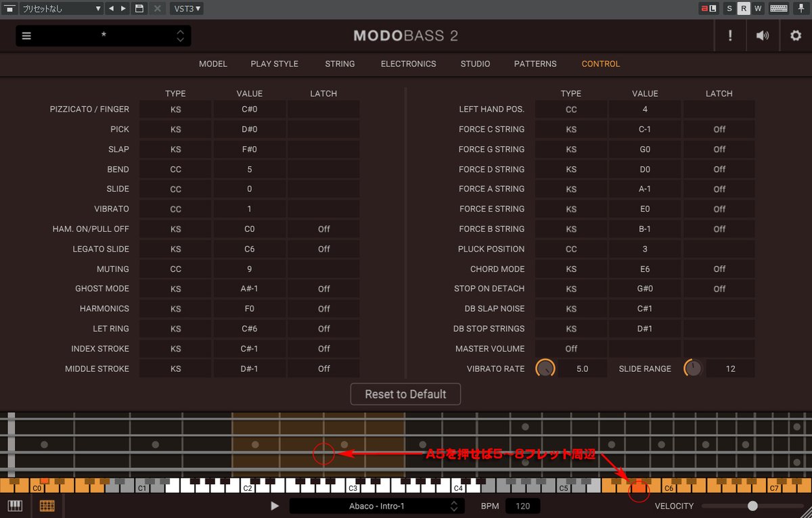Toggle LATCH for MIDDLE STROKE
Image resolution: width=812 pixels, height=518 pixels.
point(323,369)
